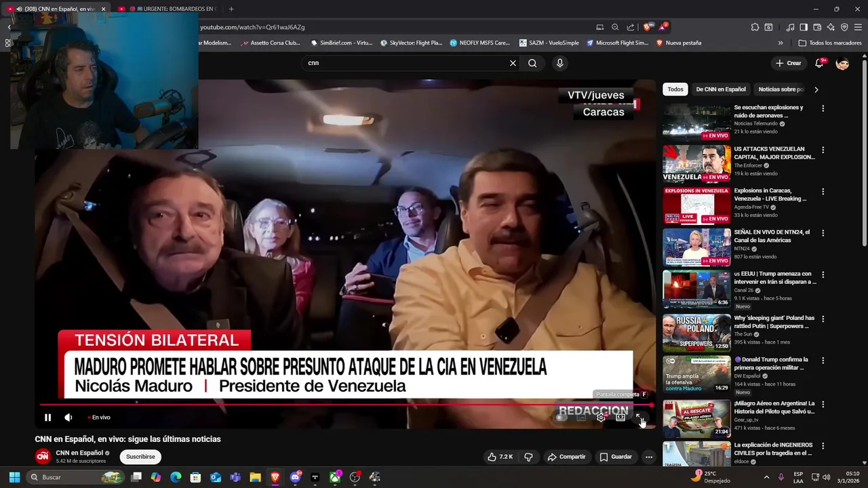Open CNN en Español channel avatar

pos(43,456)
